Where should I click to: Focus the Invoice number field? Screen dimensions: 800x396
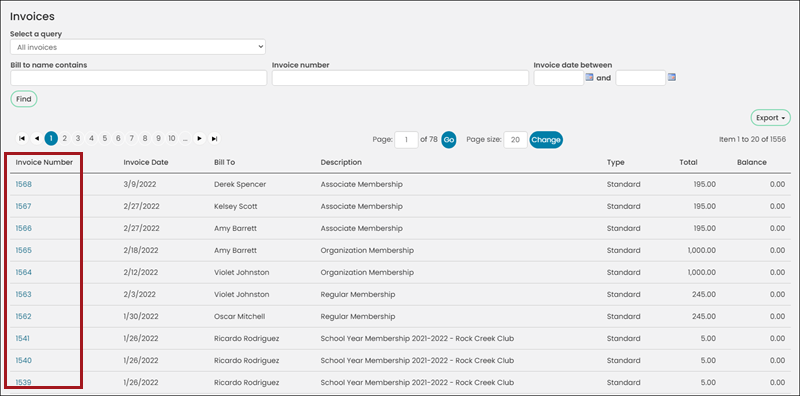[400, 78]
